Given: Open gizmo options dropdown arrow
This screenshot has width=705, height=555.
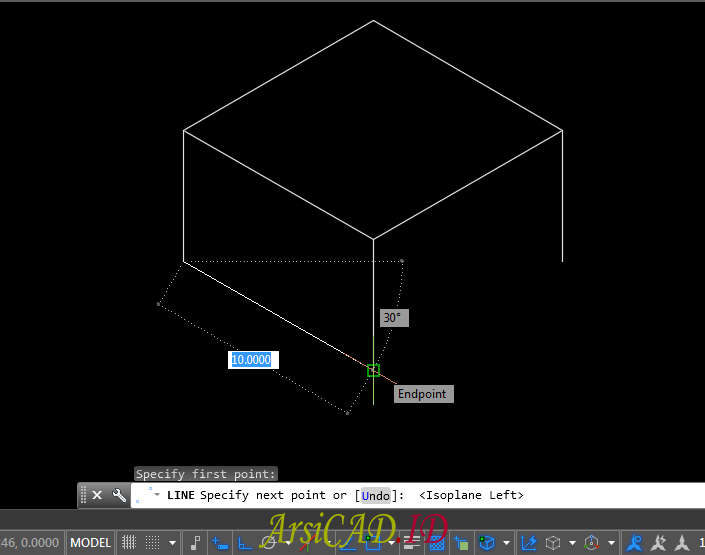Looking at the screenshot, I should pyautogui.click(x=611, y=543).
